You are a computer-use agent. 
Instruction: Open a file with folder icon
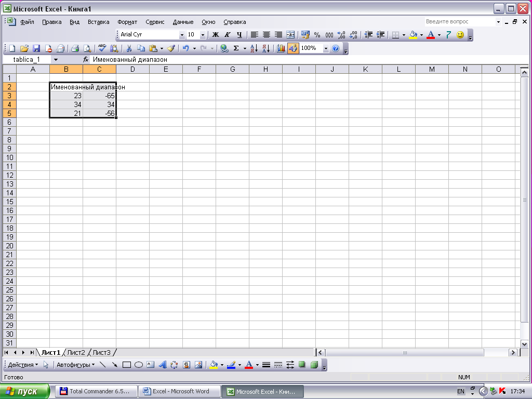point(24,48)
